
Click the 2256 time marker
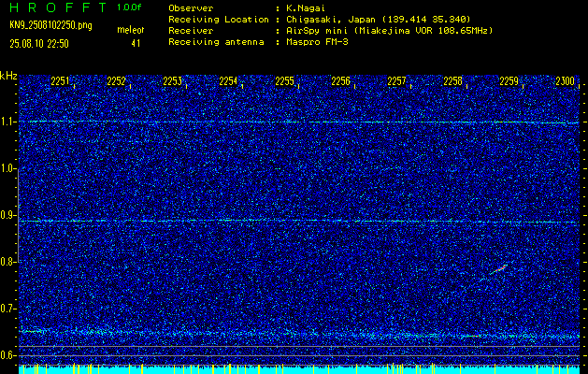(340, 81)
